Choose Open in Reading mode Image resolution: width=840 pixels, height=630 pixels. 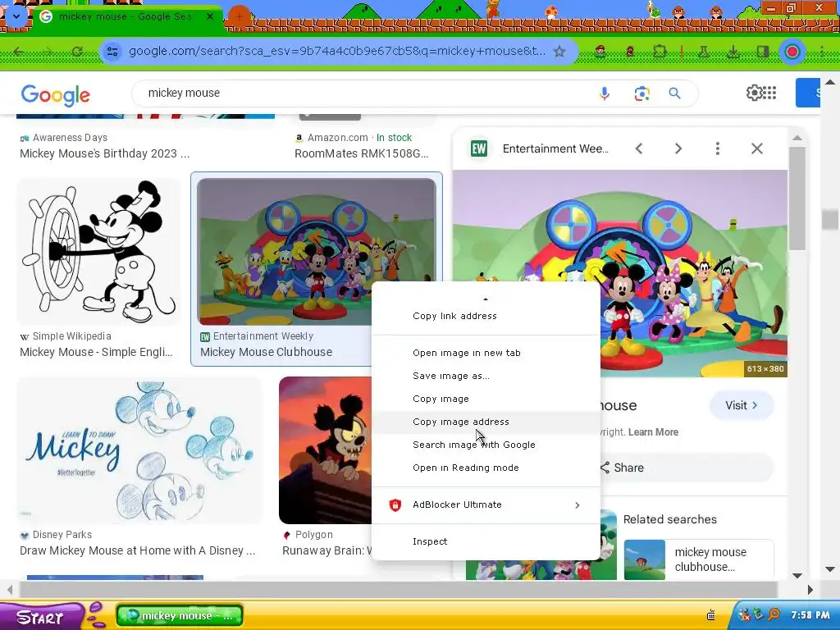click(x=486, y=468)
